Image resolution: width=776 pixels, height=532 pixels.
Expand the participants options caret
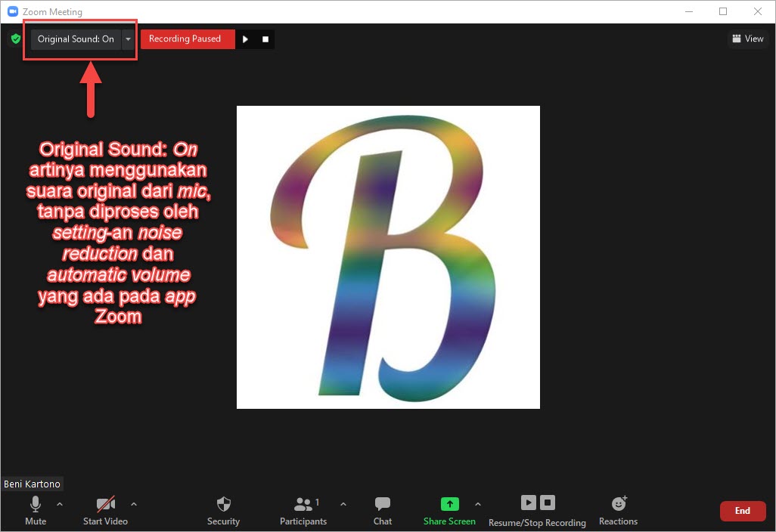(343, 504)
